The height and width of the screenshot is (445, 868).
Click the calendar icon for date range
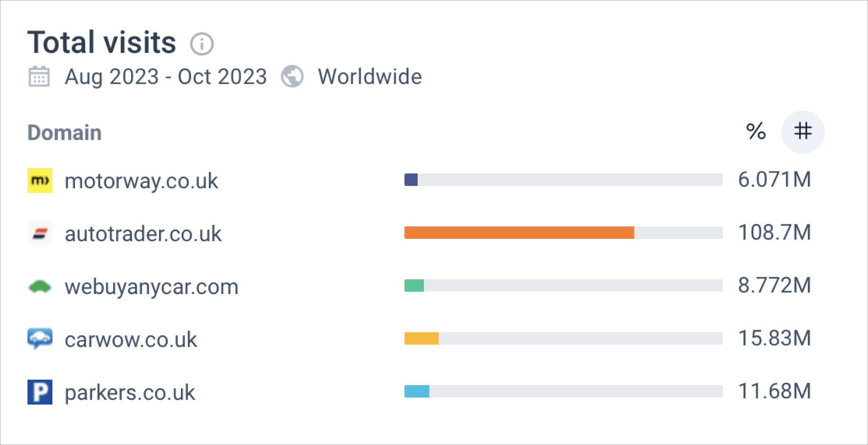pyautogui.click(x=39, y=76)
